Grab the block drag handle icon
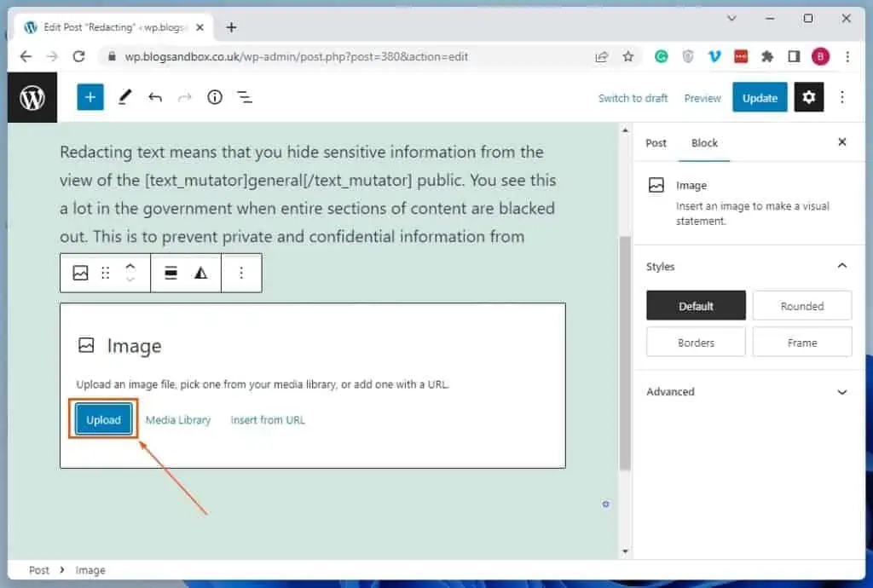The width and height of the screenshot is (873, 588). 105,273
